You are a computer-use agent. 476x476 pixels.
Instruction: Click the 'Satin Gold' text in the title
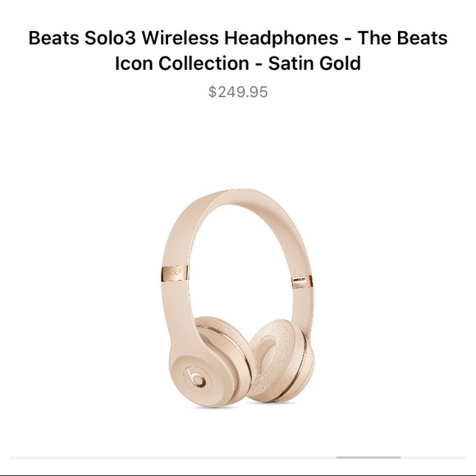314,63
